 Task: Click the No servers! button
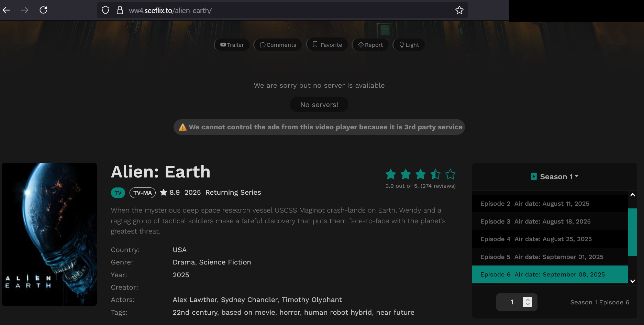tap(319, 105)
